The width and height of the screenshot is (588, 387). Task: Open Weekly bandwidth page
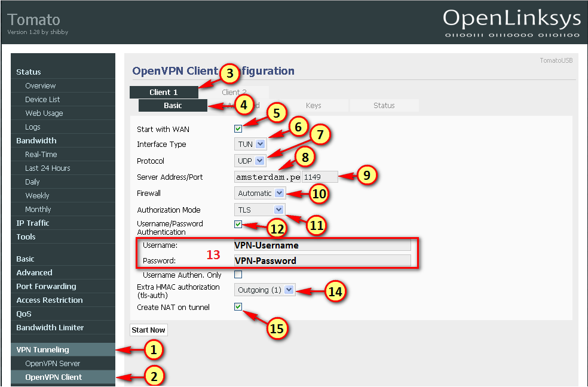click(63, 195)
